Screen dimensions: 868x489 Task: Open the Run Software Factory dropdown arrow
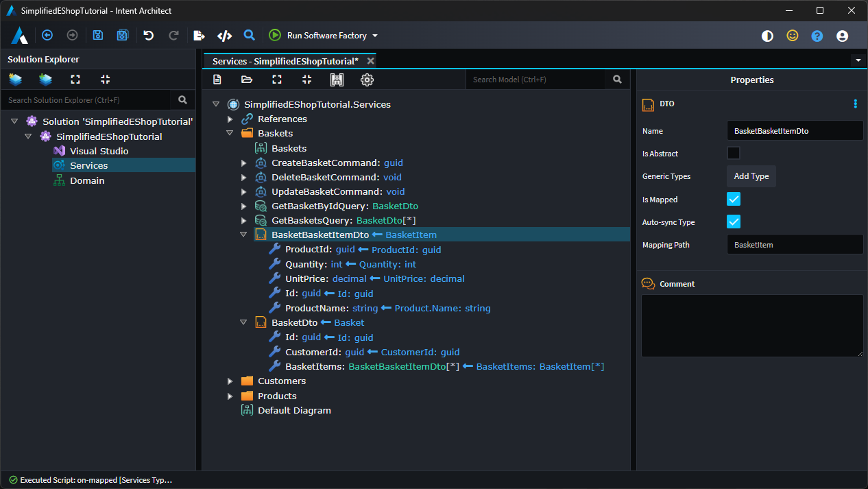(x=375, y=36)
